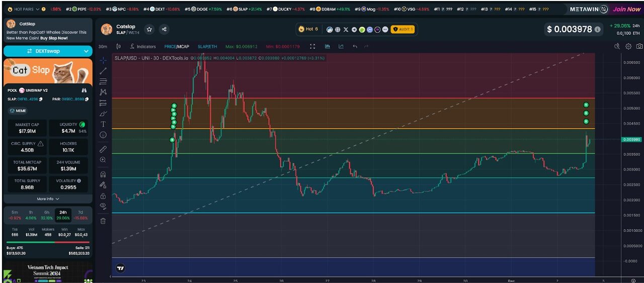
Task: Open quick search on chart toolbar
Action: (x=617, y=46)
